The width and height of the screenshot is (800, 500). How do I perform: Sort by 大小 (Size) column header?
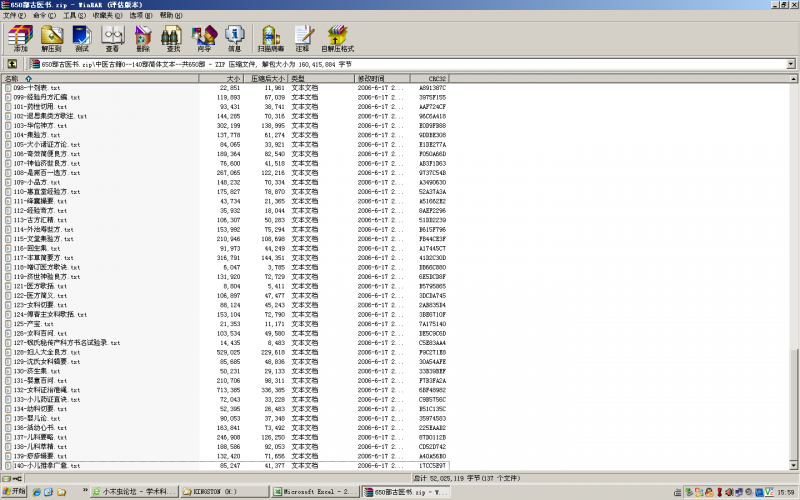tap(221, 79)
